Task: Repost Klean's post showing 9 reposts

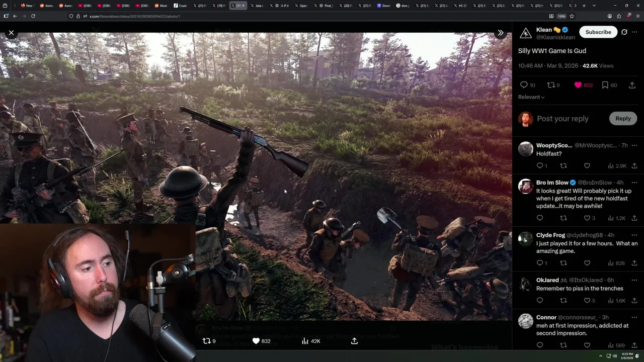Action: pos(553,85)
